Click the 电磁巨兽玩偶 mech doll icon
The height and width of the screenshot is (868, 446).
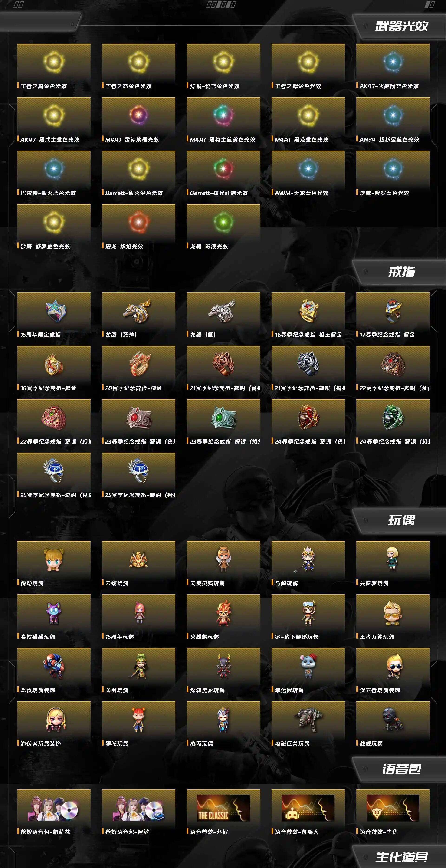click(308, 719)
